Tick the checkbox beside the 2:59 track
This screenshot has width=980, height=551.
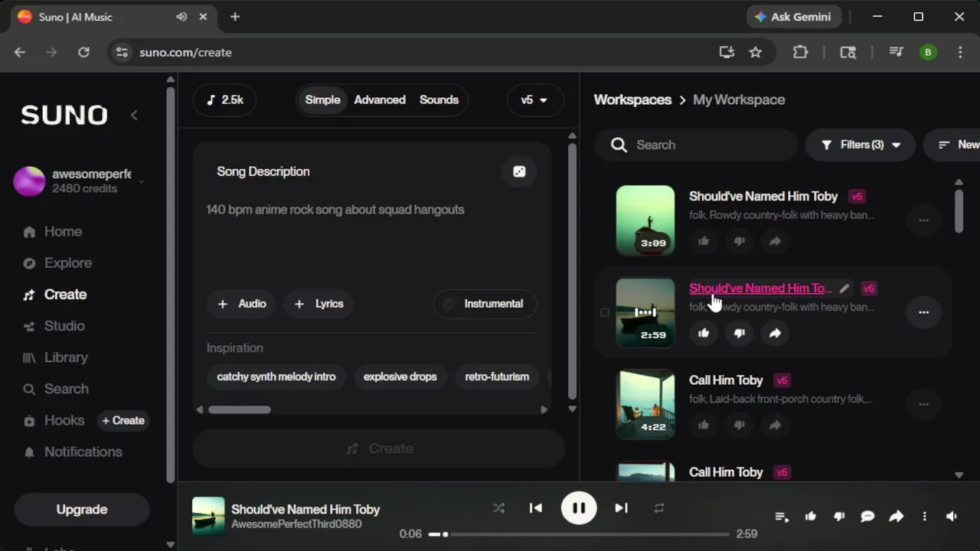tap(605, 312)
